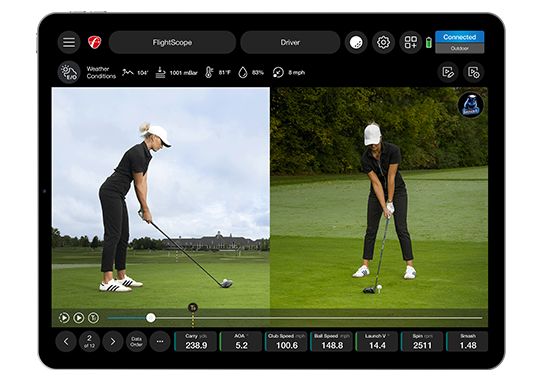
Task: Open the video settings icon
Action: [474, 72]
